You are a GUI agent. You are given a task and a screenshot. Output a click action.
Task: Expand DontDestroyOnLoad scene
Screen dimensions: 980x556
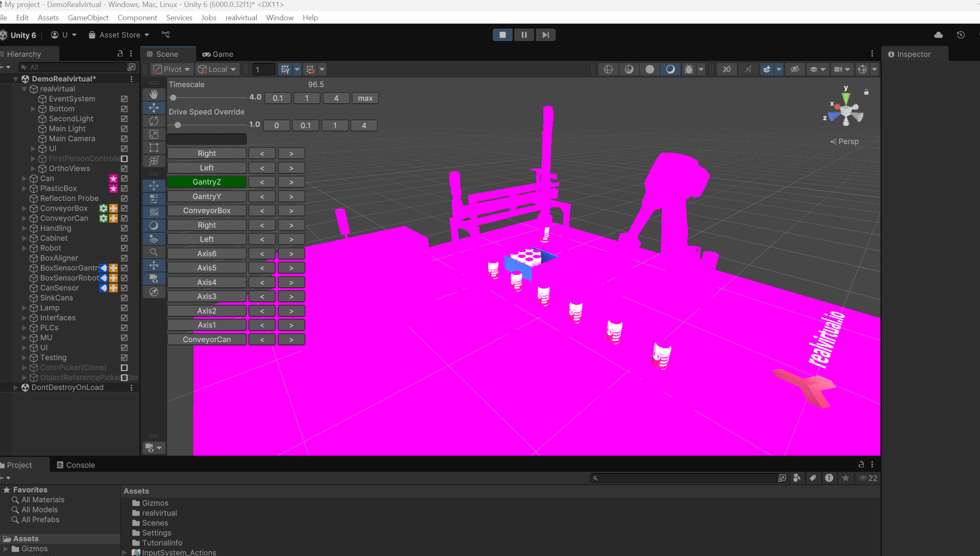click(x=15, y=387)
